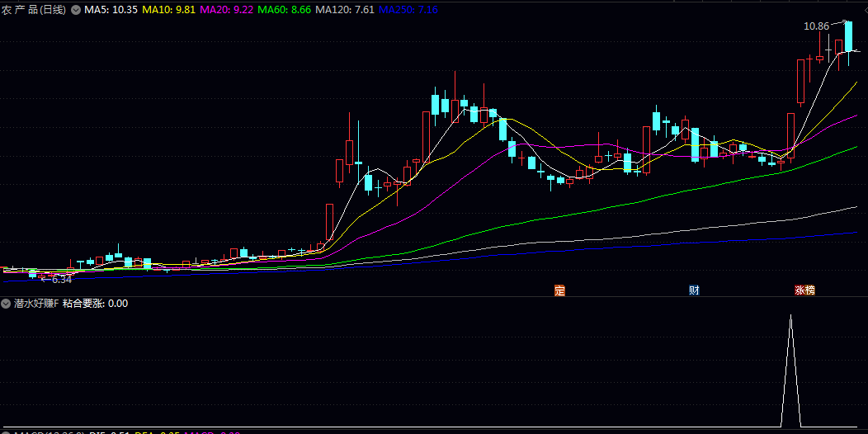This screenshot has height=434, width=868.
Task: Click the 农产品(日线) chart title
Action: 33,10
